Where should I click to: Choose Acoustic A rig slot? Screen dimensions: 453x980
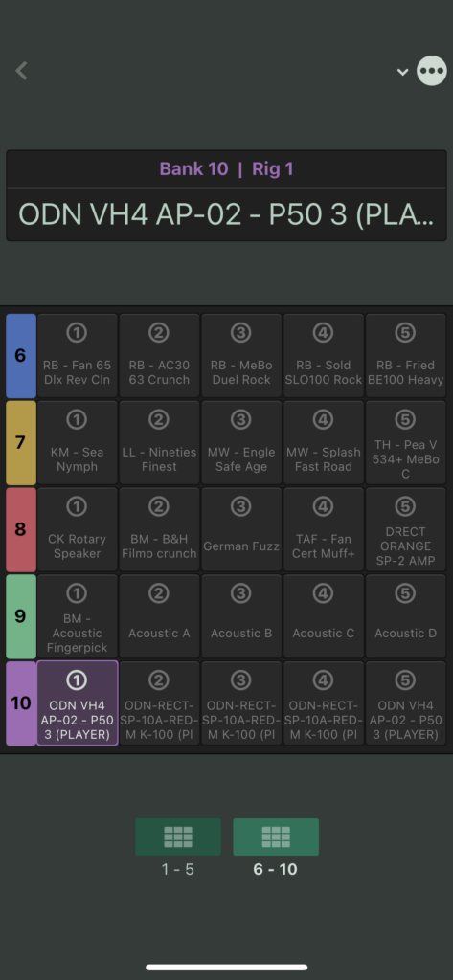[x=159, y=616]
